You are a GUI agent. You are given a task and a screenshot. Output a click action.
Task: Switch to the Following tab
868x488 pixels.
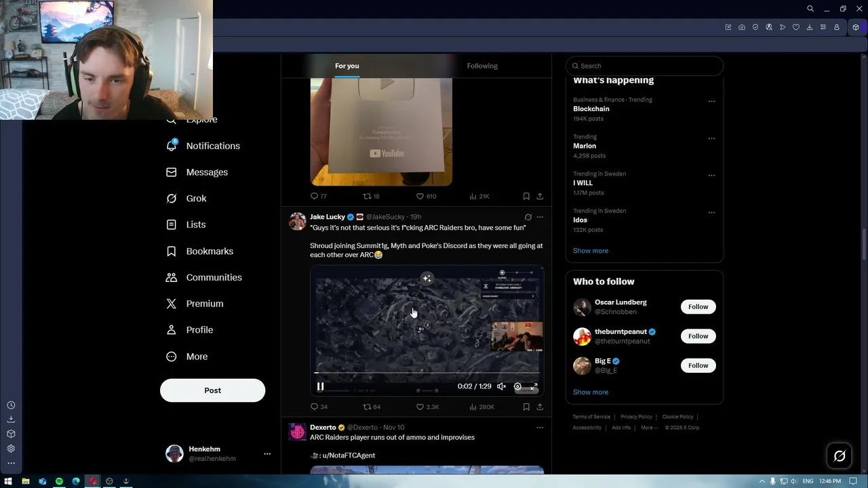482,66
